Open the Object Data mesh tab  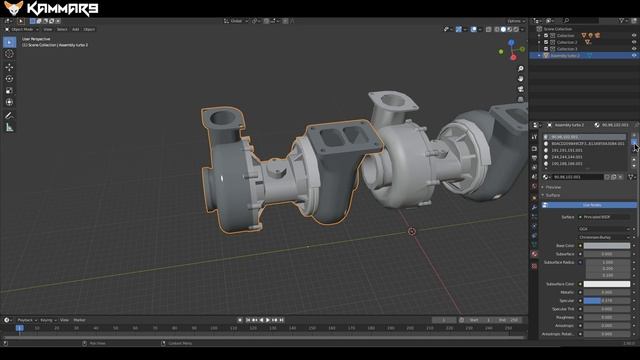[x=534, y=245]
